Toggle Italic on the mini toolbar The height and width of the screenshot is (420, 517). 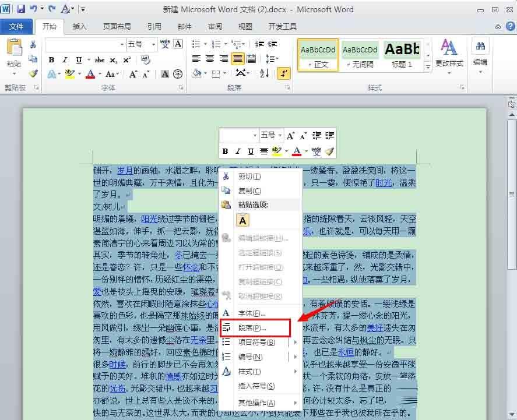[237, 151]
